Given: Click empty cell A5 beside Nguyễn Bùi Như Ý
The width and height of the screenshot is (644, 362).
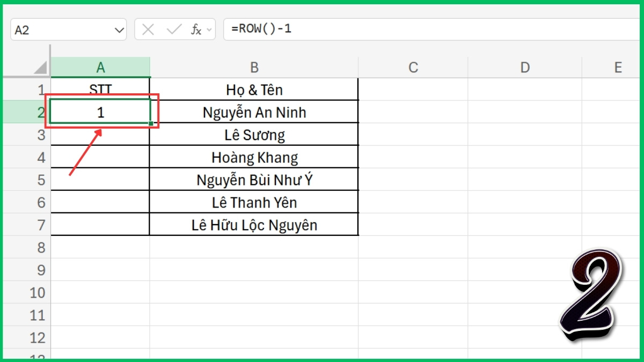Looking at the screenshot, I should click(x=100, y=180).
